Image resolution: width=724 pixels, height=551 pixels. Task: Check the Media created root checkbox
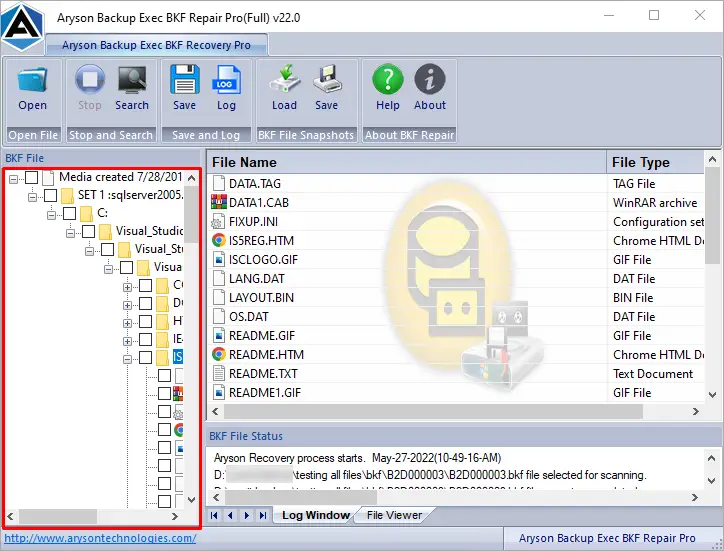[x=31, y=177]
